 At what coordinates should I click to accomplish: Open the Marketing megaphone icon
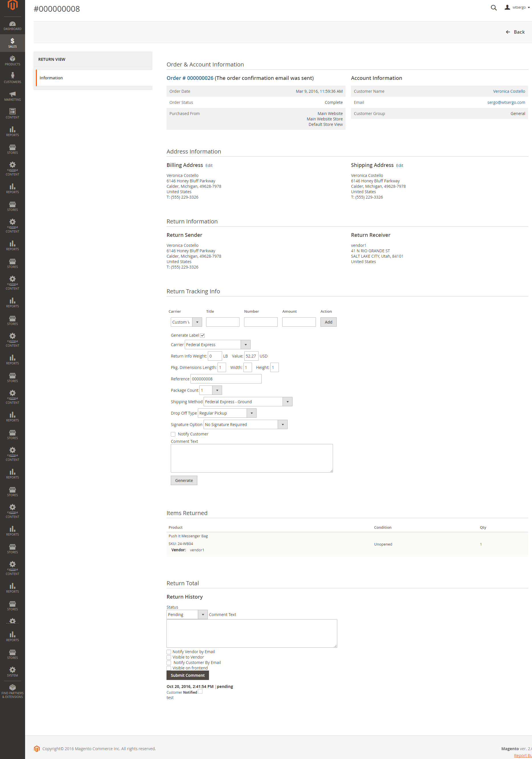click(13, 96)
